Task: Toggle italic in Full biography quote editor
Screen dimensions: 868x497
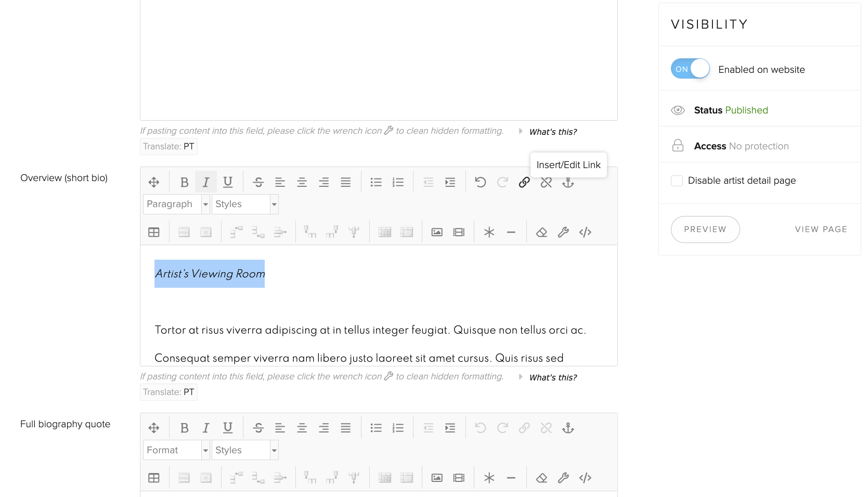Action: [x=206, y=428]
